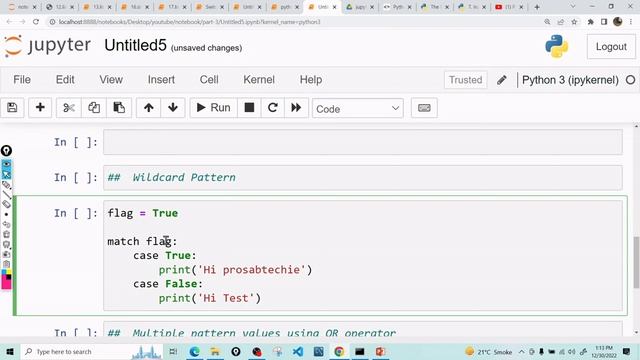Open the cell type Code dropdown
Viewport: 640px width, 360px height.
358,109
